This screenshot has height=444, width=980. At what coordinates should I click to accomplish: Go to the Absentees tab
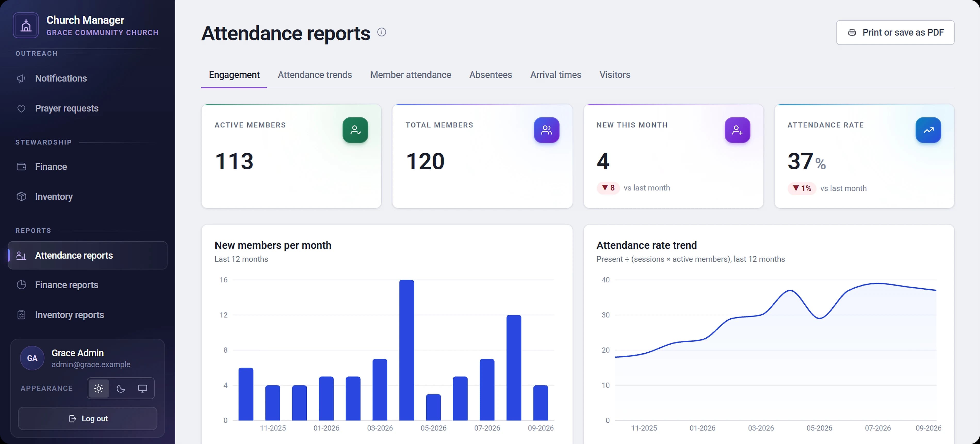(490, 75)
